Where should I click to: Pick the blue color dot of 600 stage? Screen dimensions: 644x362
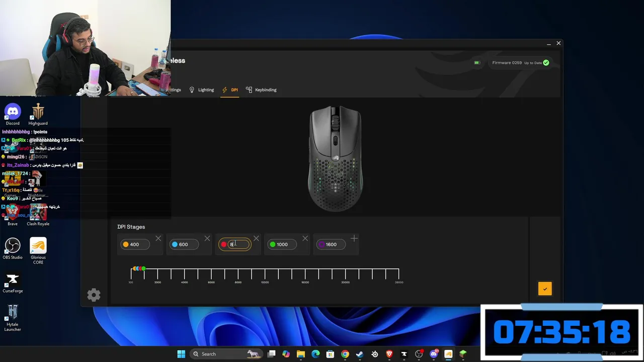pyautogui.click(x=175, y=244)
